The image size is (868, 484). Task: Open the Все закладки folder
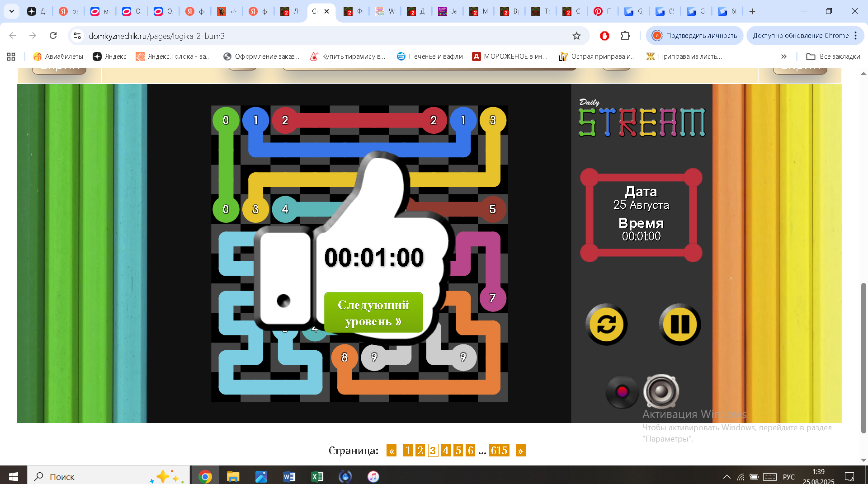click(833, 56)
